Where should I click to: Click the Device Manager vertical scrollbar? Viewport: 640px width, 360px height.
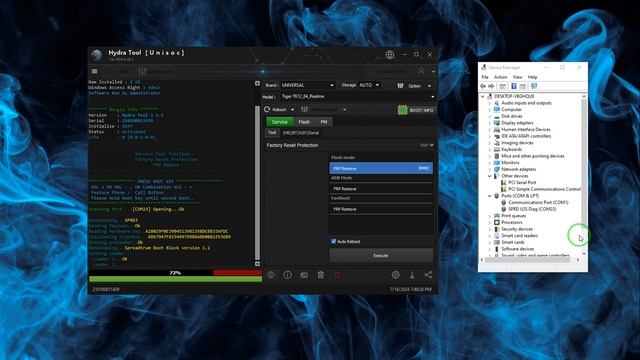(x=584, y=176)
